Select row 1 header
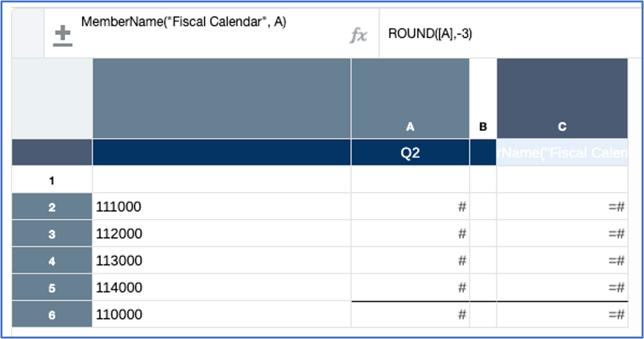 coord(52,181)
